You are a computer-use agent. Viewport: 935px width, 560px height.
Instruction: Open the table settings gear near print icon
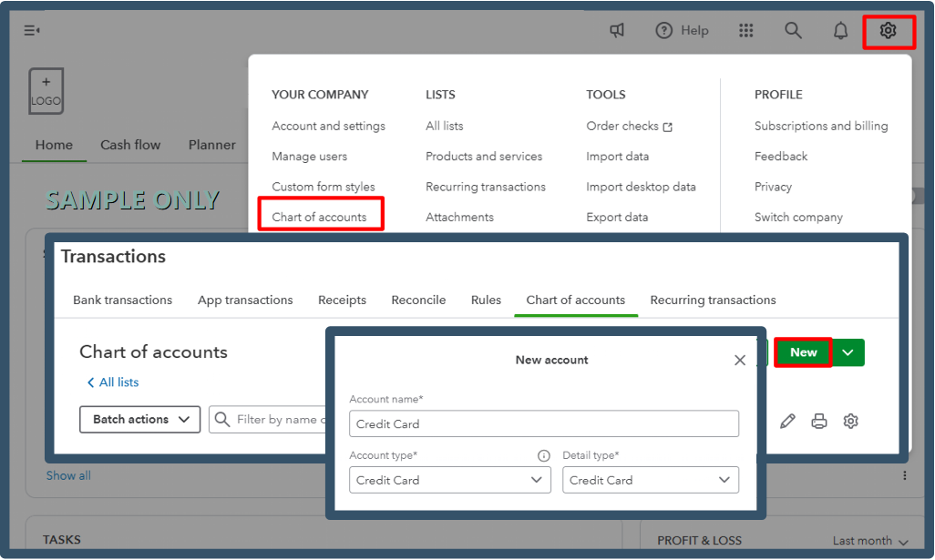851,422
